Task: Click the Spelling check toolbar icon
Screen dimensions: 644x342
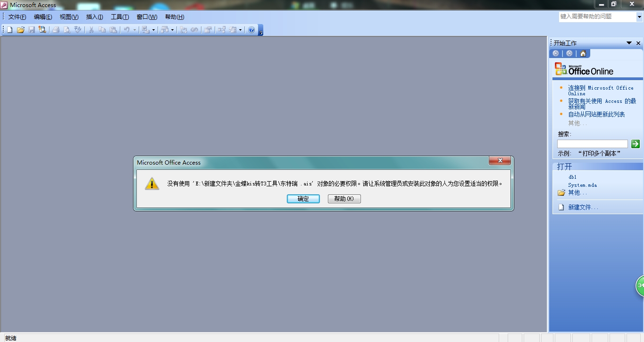Action: pos(78,30)
